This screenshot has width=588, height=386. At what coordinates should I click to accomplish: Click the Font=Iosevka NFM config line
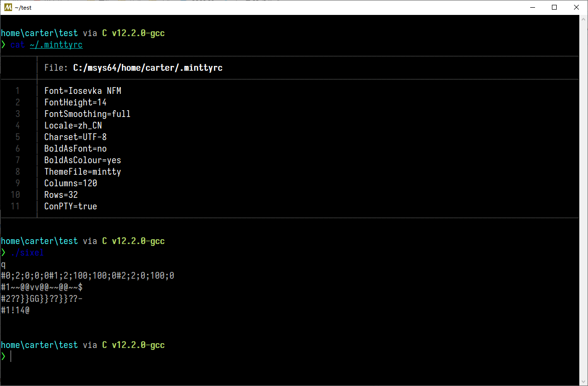(82, 90)
